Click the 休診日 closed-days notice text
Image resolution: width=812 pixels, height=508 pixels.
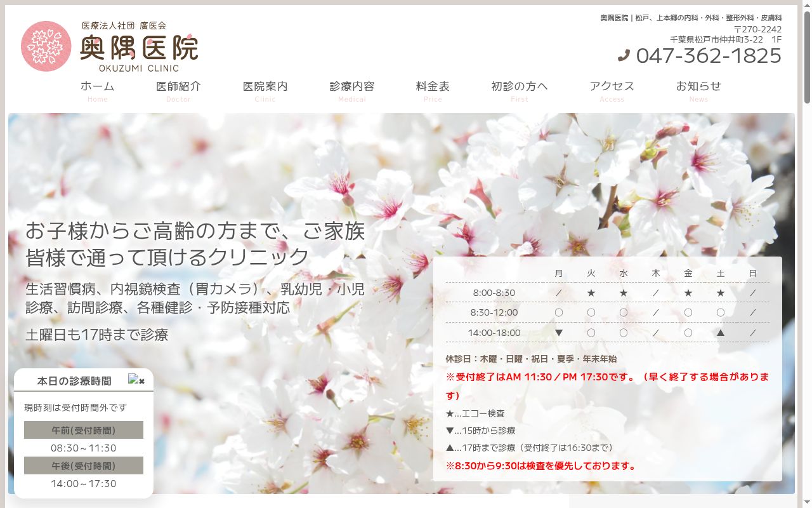coord(531,359)
